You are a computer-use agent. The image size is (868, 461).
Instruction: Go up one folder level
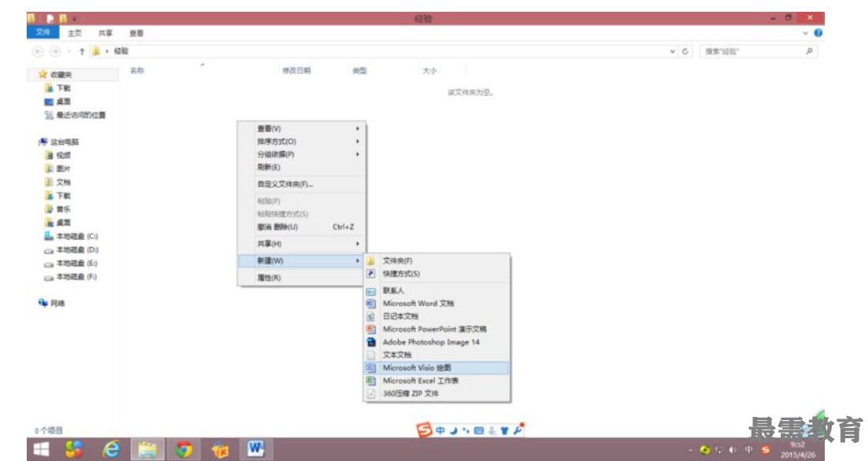coord(82,51)
